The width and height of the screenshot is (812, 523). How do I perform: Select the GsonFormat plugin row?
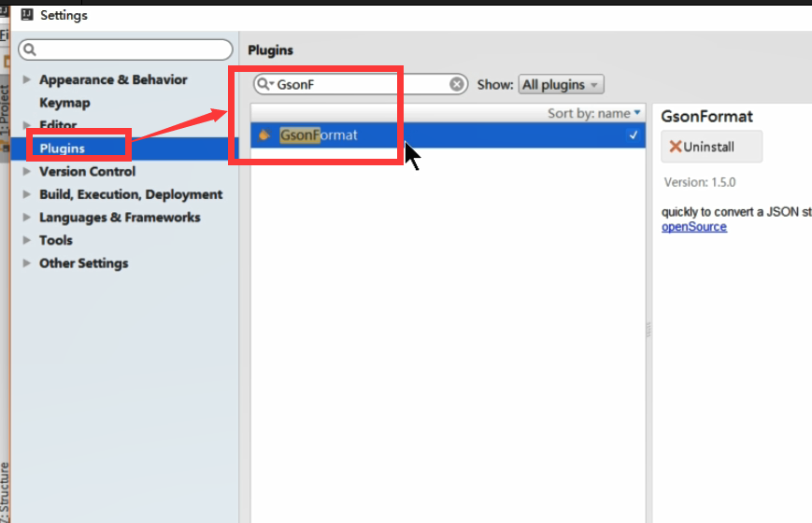(x=448, y=135)
